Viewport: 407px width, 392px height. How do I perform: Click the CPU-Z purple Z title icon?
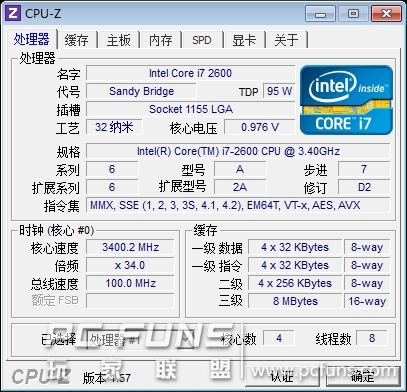click(x=13, y=13)
